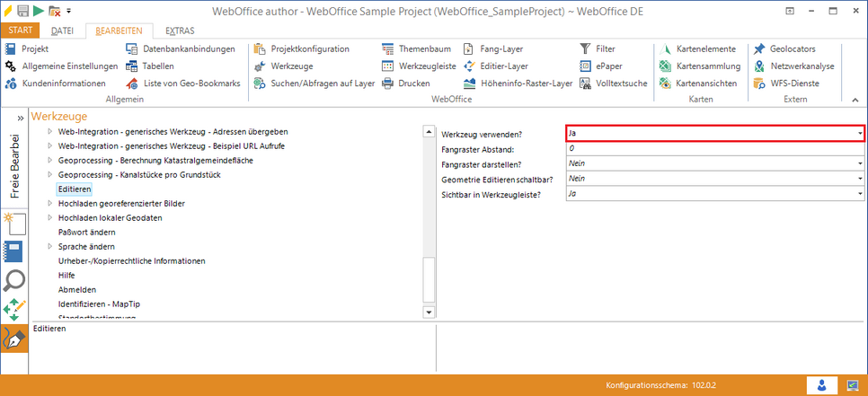Switch to the EXTRAS tab
This screenshot has height=396, width=868.
[x=180, y=31]
